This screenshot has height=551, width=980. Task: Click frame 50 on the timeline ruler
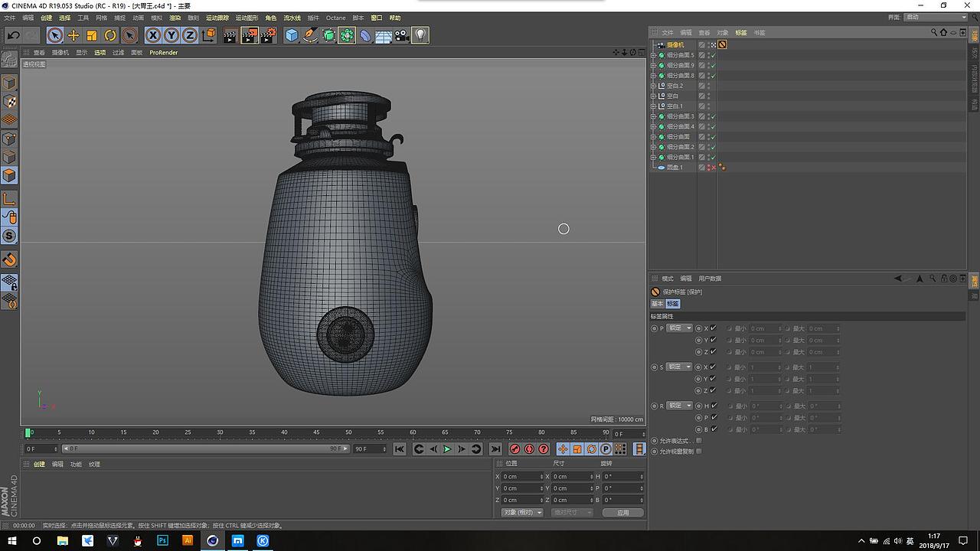coord(348,433)
